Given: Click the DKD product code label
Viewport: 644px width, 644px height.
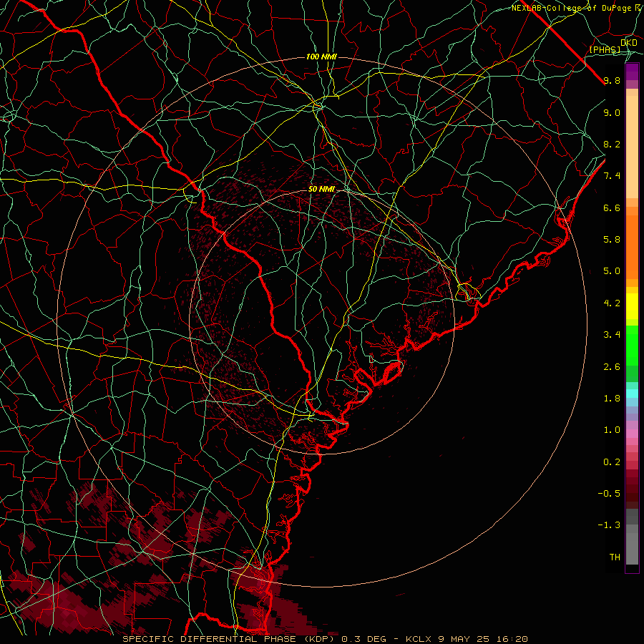Looking at the screenshot, I should [x=629, y=43].
